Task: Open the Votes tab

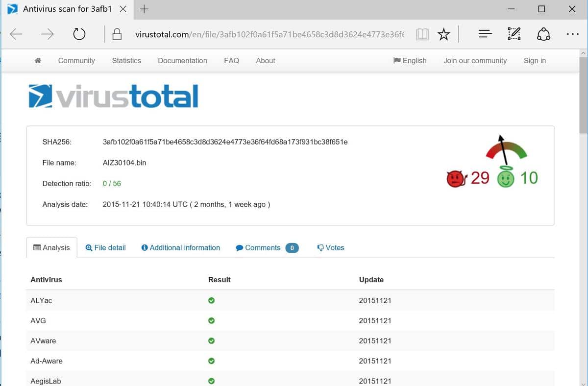Action: [x=331, y=248]
